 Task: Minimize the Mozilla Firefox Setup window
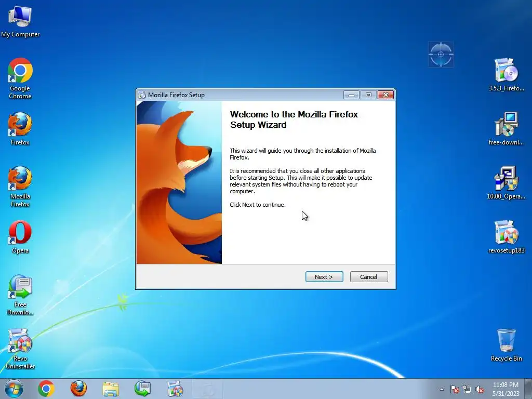(351, 95)
